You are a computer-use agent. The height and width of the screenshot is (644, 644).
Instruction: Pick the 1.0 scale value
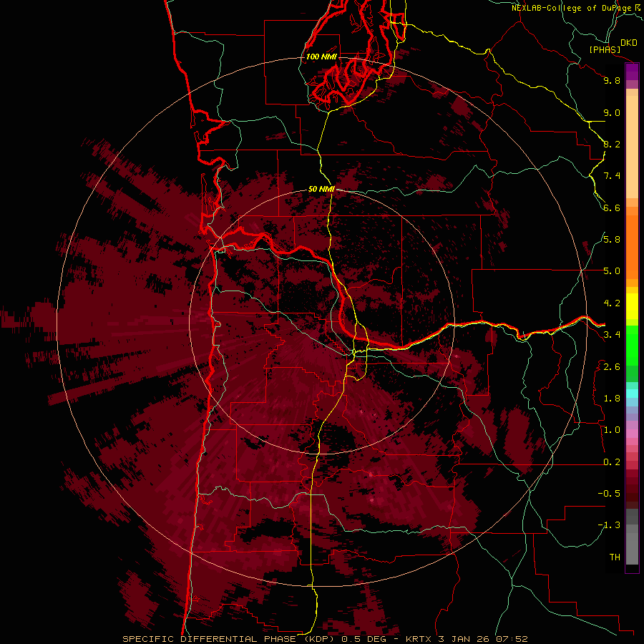pyautogui.click(x=612, y=430)
